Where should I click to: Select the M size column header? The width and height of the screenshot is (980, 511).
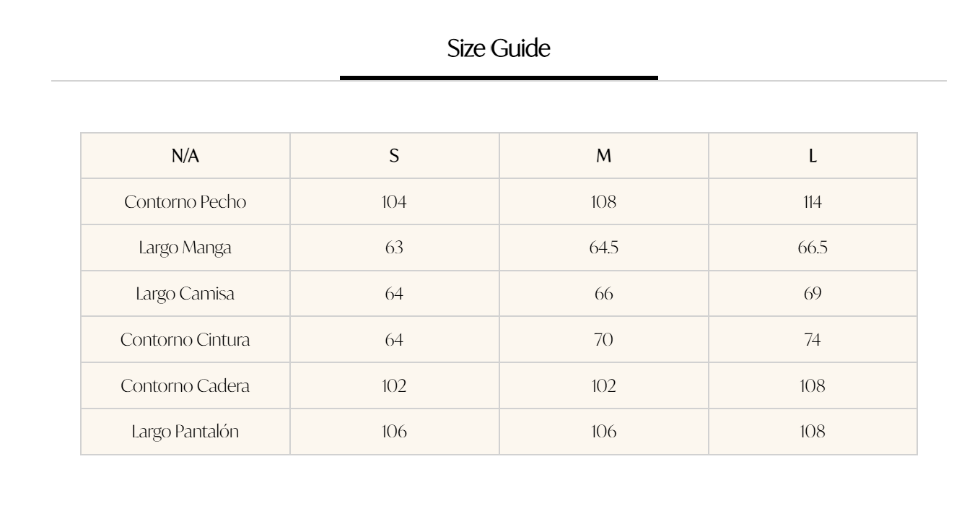point(603,156)
